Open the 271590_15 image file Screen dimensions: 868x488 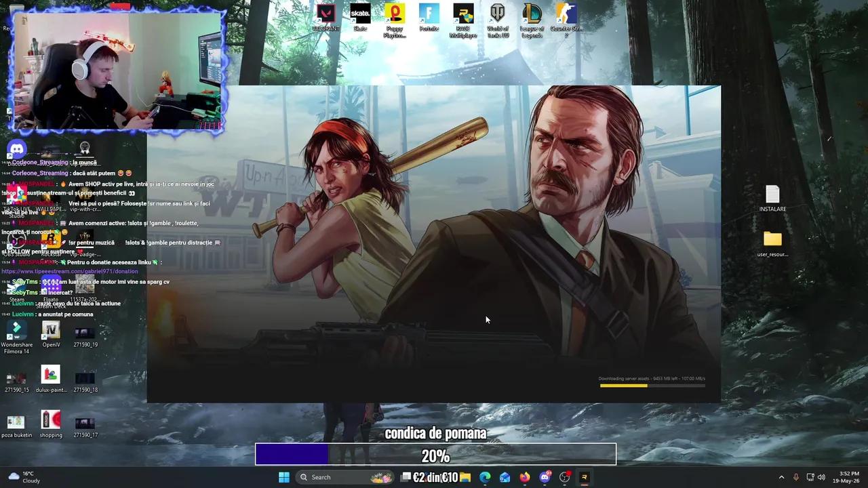[x=16, y=380]
